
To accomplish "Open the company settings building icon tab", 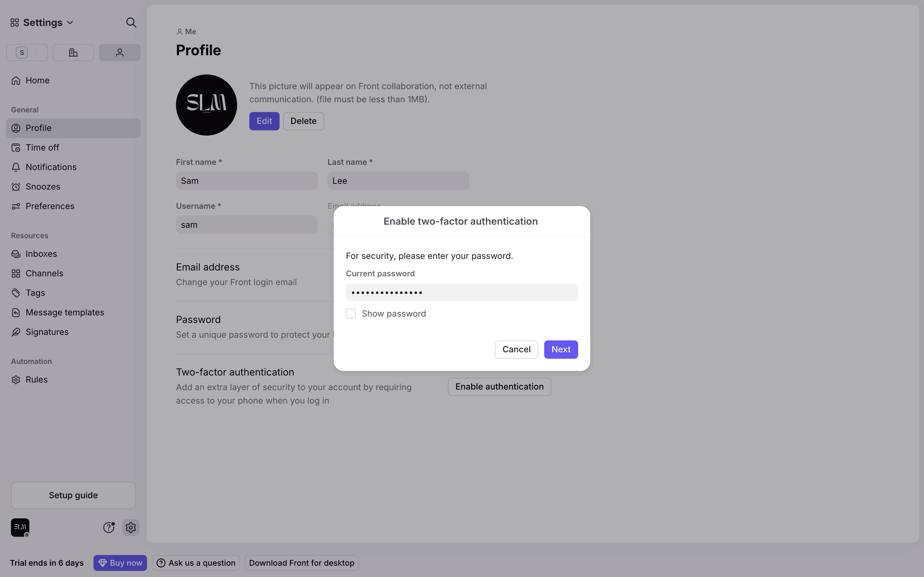I will pyautogui.click(x=73, y=53).
